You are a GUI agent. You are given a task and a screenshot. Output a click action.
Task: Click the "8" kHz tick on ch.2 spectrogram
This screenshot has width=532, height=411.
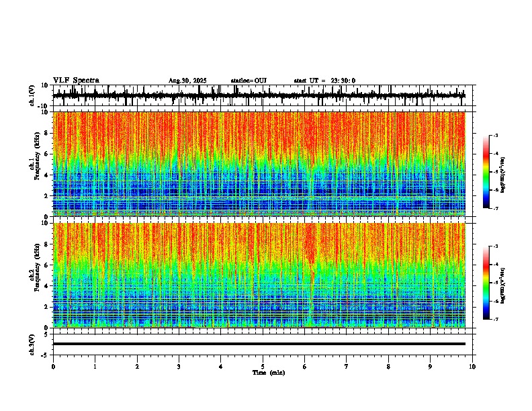click(x=46, y=244)
